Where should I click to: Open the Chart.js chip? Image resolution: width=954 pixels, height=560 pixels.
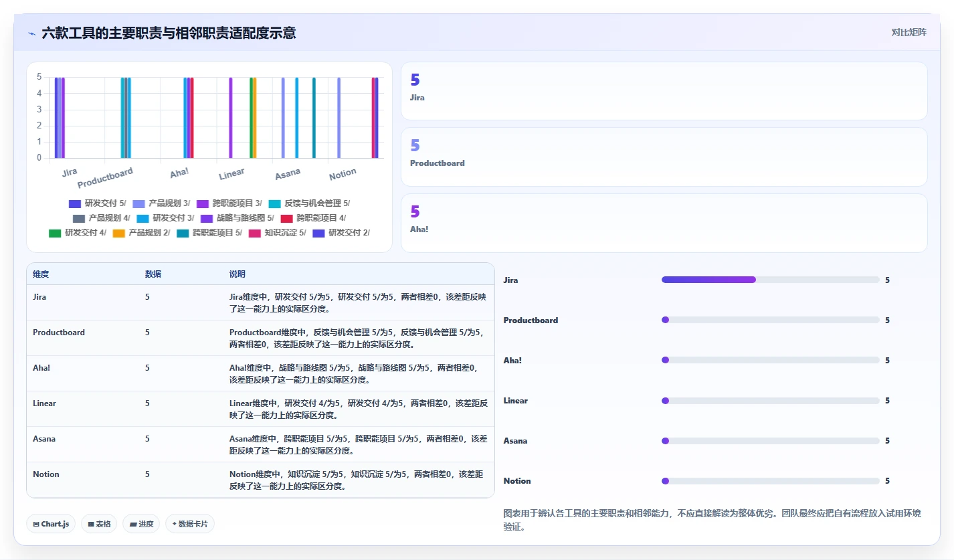coord(52,524)
